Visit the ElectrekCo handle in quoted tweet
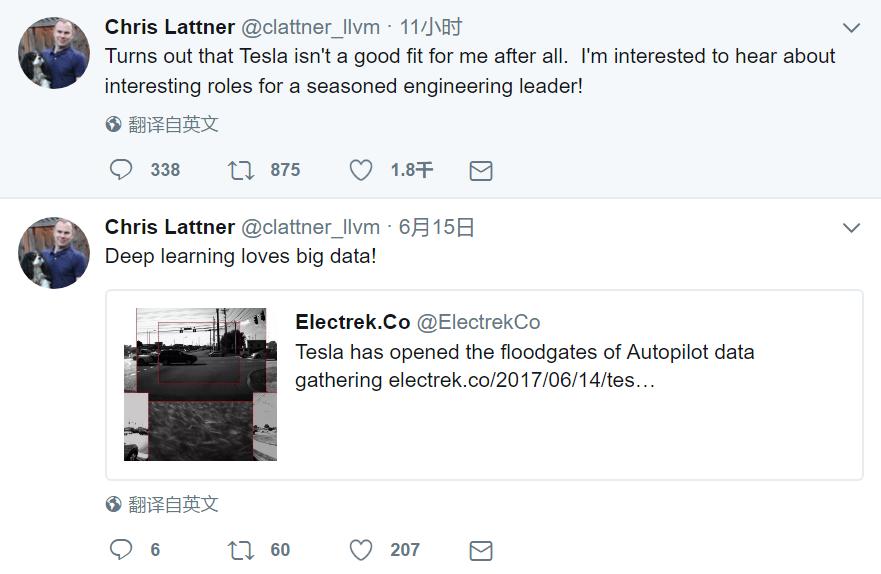This screenshot has height=574, width=881. (x=478, y=322)
